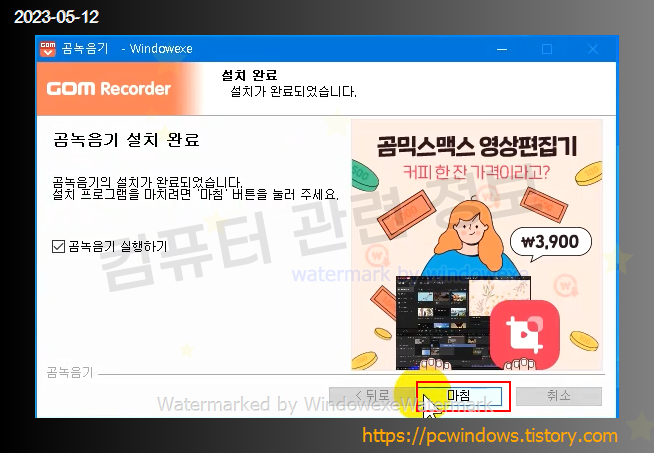Open the 곰믹스맥스 영상편집기 ad banner
The height and width of the screenshot is (453, 654).
477,245
